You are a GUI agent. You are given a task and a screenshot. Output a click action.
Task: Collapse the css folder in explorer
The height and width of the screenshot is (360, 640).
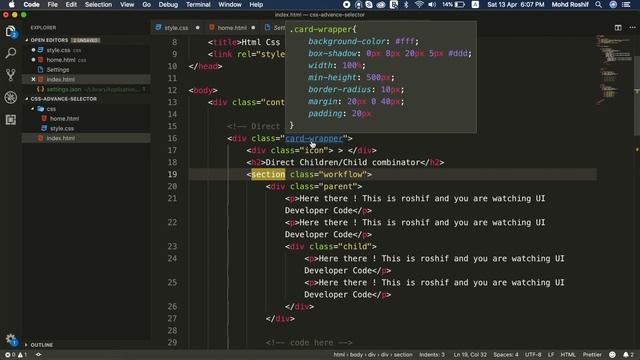pos(33,109)
